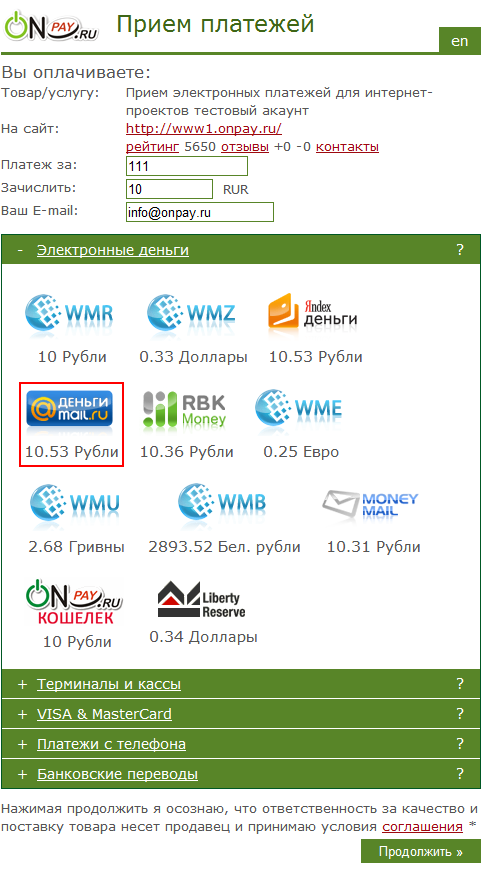Viewport: 486px width, 871px height.
Task: Click the 0.25 Евро amount text
Action: pos(301,452)
